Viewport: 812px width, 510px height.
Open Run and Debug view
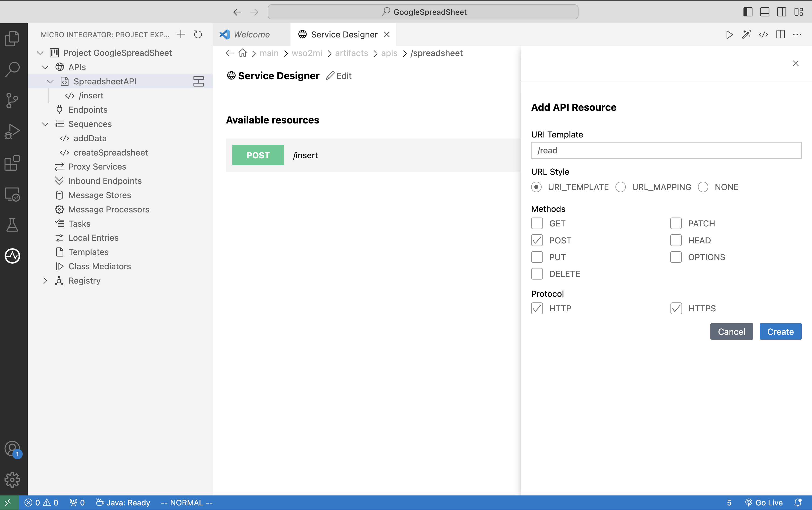[x=12, y=132]
